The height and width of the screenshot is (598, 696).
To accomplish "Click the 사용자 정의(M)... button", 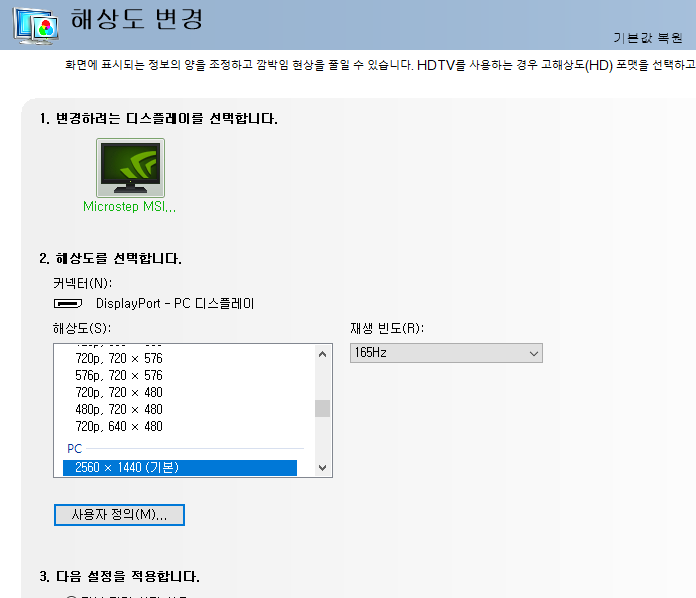I will click(119, 515).
